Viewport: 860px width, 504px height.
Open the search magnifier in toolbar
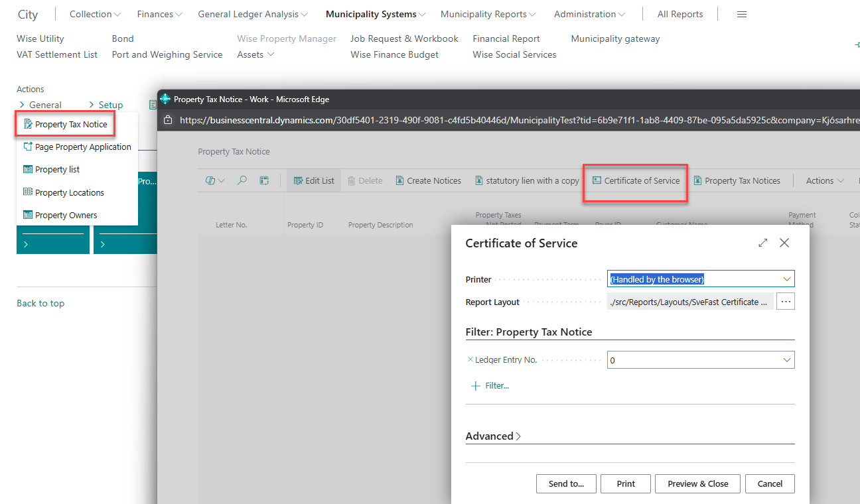click(242, 180)
